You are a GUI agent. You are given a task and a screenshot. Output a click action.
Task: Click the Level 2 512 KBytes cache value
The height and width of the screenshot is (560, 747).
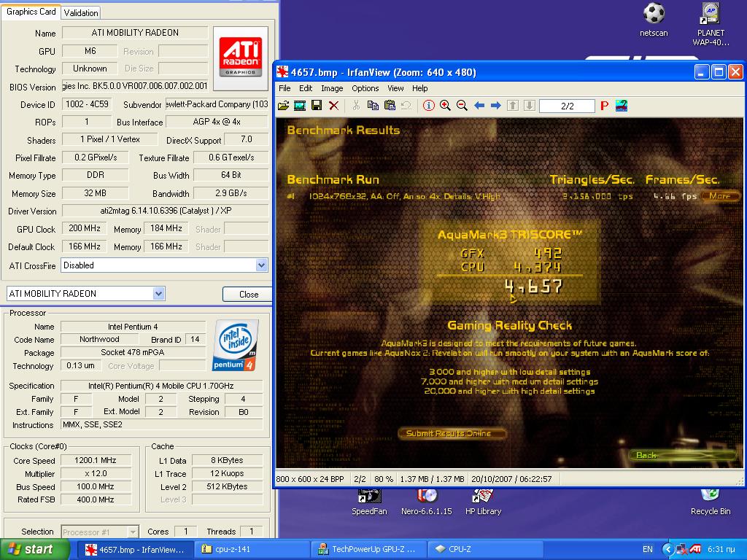tap(227, 486)
